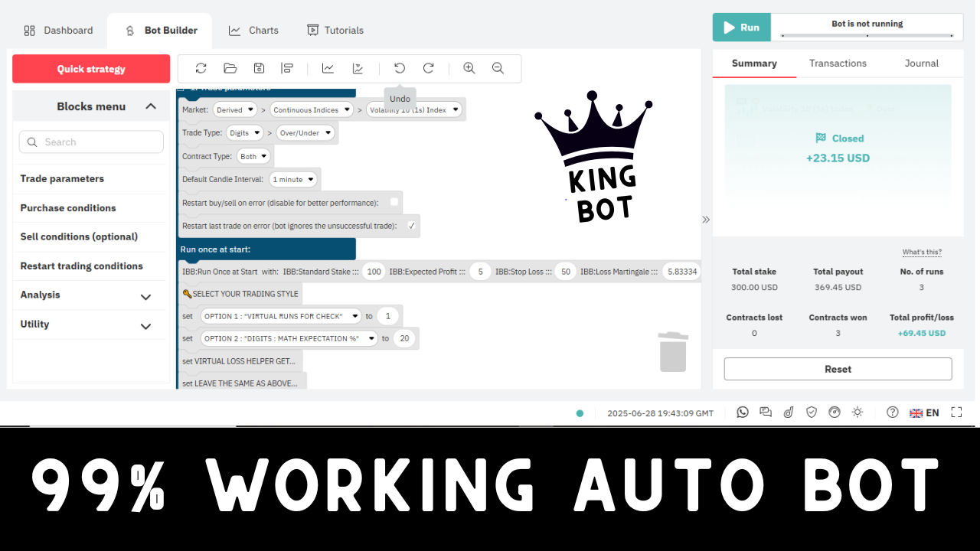
Task: Open the Tutorials tab
Action: [x=335, y=30]
